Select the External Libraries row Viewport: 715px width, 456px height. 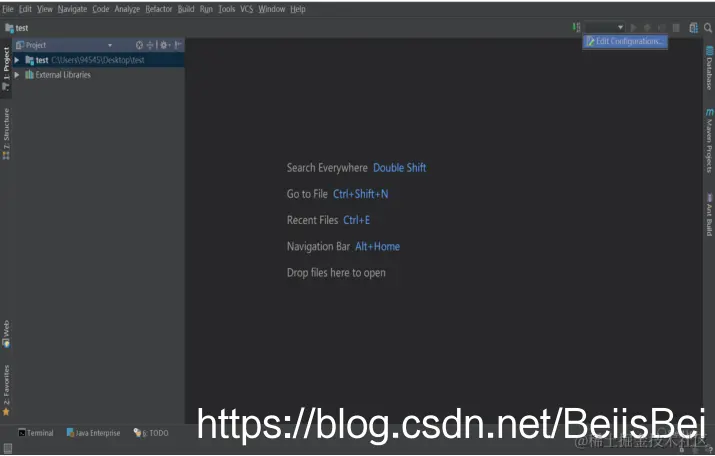pyautogui.click(x=98, y=75)
